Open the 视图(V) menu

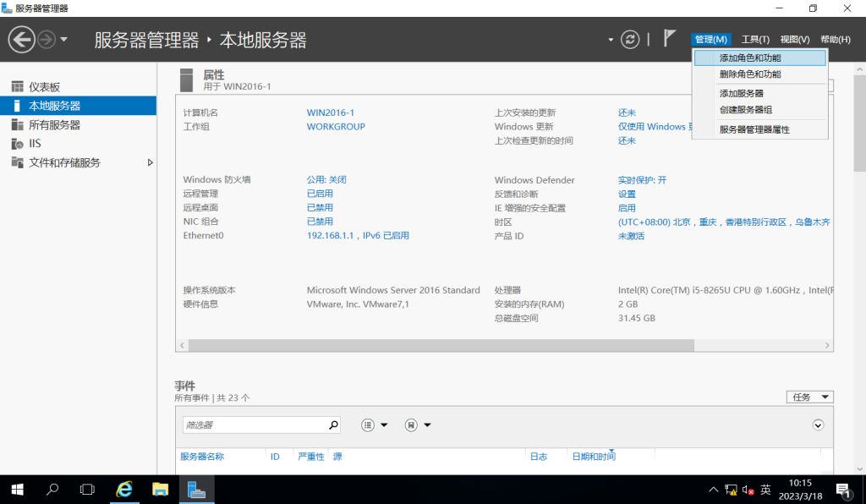pyautogui.click(x=795, y=39)
